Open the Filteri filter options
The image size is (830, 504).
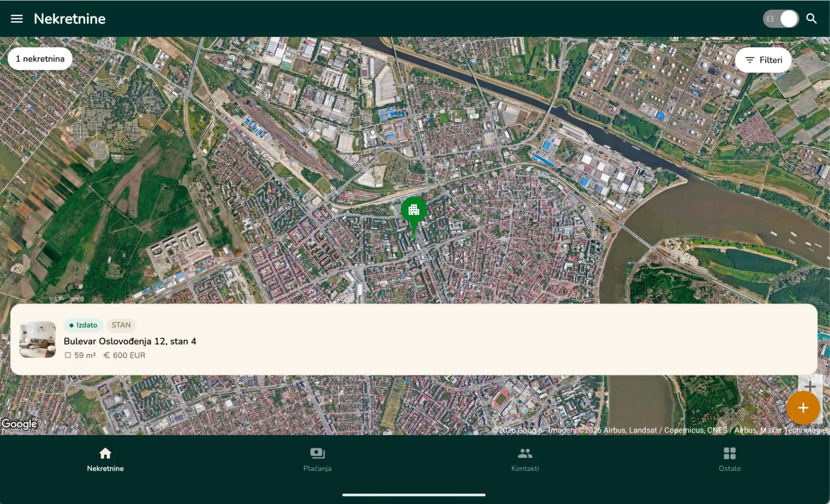763,60
